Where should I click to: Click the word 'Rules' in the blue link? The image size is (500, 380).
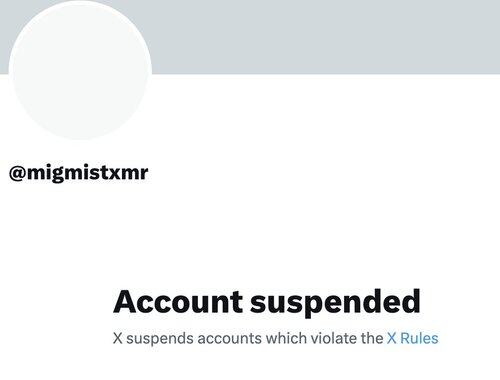419,338
